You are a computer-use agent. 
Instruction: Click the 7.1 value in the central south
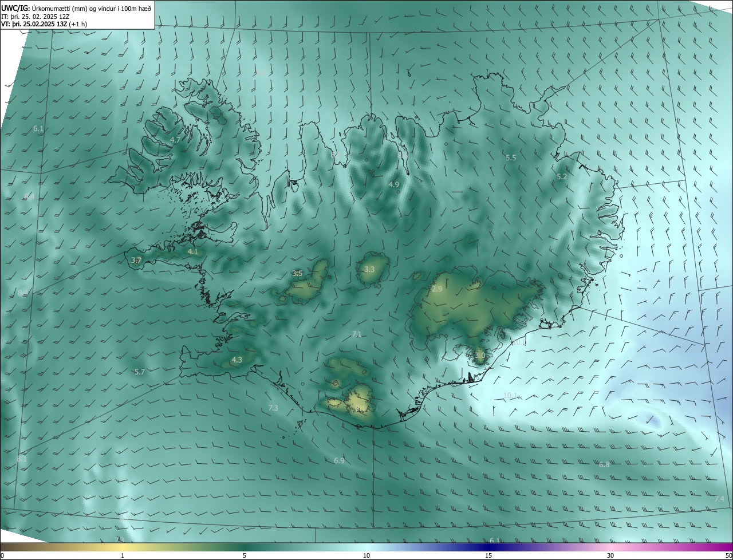point(357,334)
